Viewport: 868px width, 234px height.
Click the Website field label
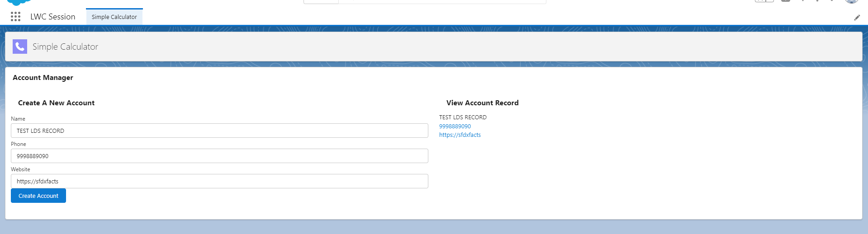point(20,169)
